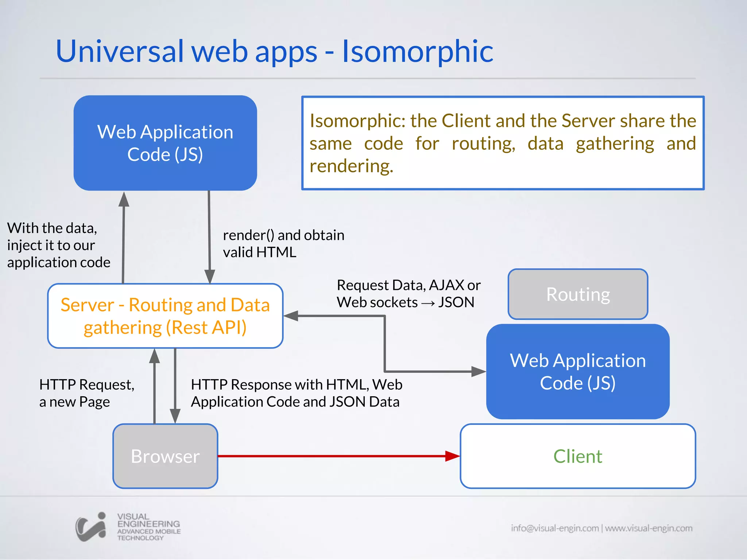Image resolution: width=747 pixels, height=560 pixels.
Task: Click the 'render() and obtain valid HTML' label
Action: [x=283, y=244]
